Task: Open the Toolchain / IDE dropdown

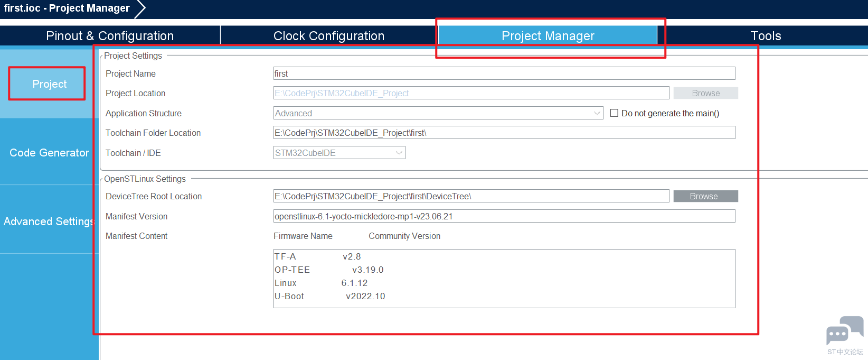Action: 339,153
